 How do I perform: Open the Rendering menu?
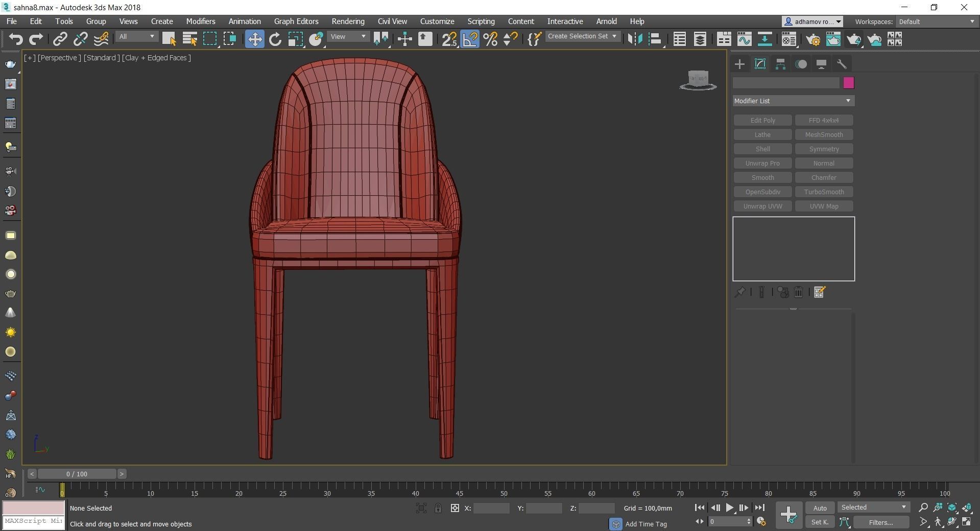(x=348, y=21)
